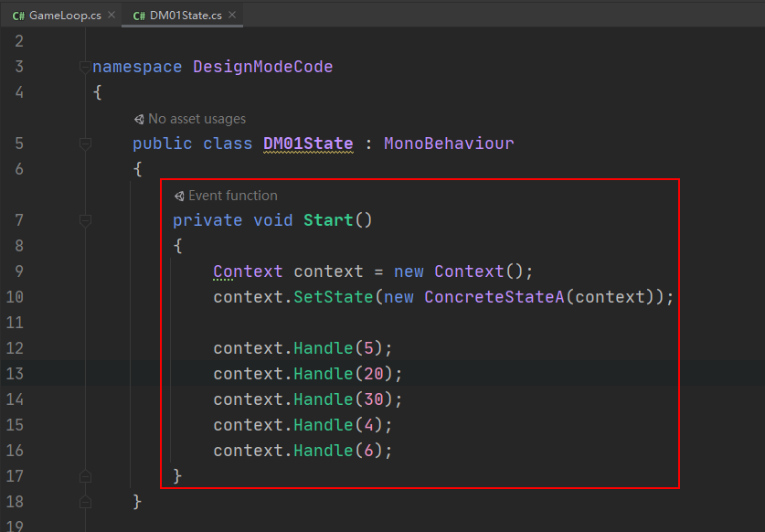
Task: Collapse the DM01State class fold marker
Action: 85,144
